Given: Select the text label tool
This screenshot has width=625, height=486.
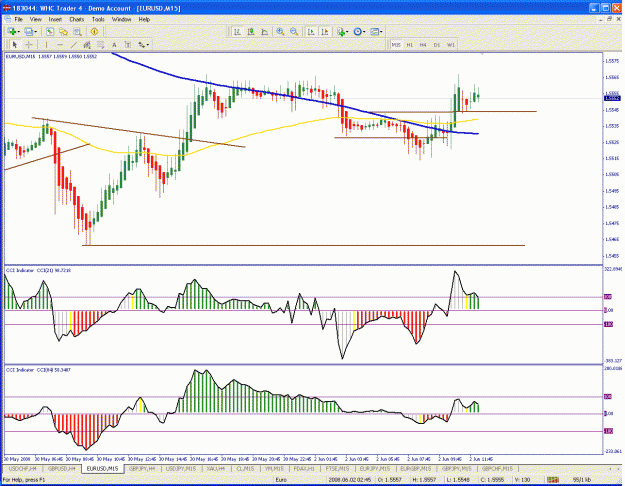Looking at the screenshot, I should coord(128,45).
